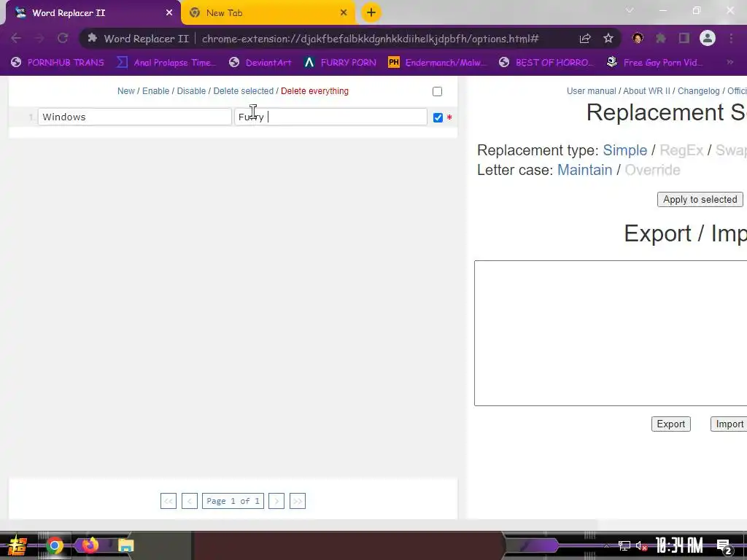Click the muted volume tray icon
This screenshot has height=560, width=747.
[641, 545]
